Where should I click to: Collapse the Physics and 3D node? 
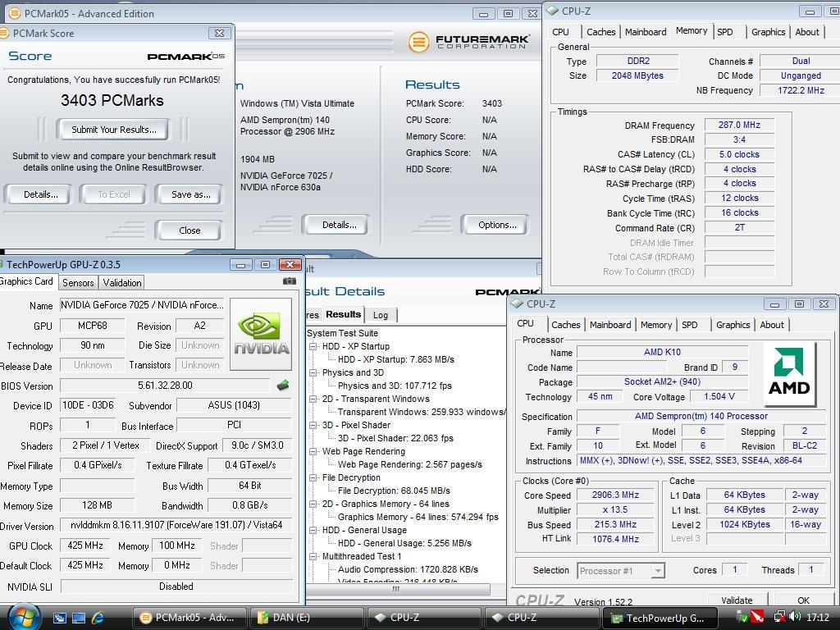313,373
